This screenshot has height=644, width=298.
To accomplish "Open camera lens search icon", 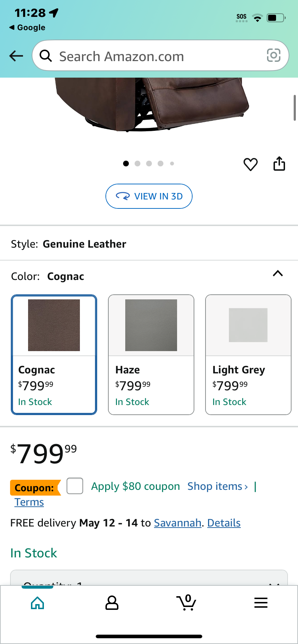I will point(274,55).
